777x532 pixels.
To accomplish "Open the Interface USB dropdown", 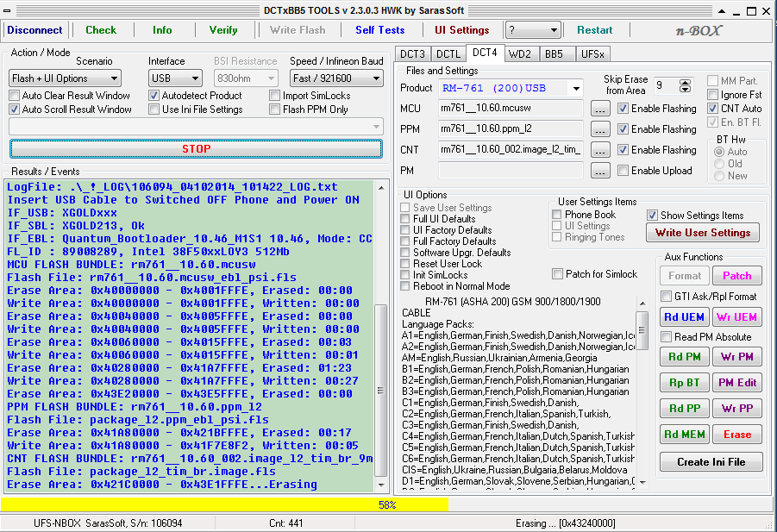I will [175, 78].
